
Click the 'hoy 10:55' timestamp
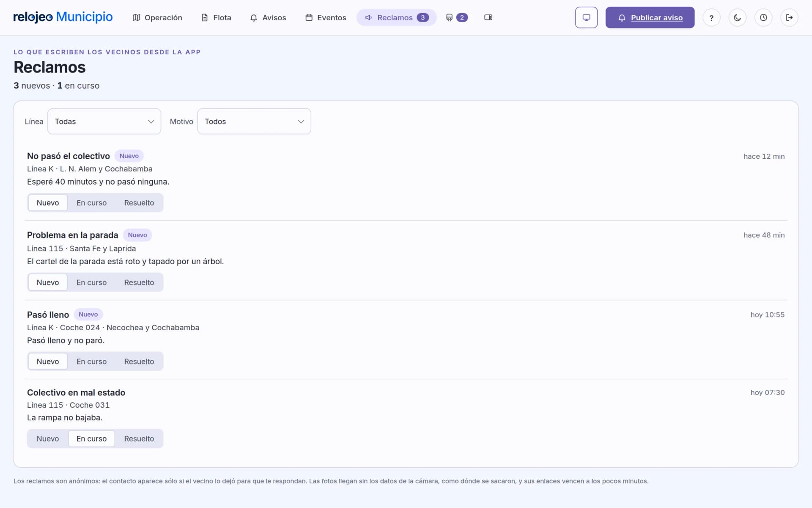(x=767, y=315)
